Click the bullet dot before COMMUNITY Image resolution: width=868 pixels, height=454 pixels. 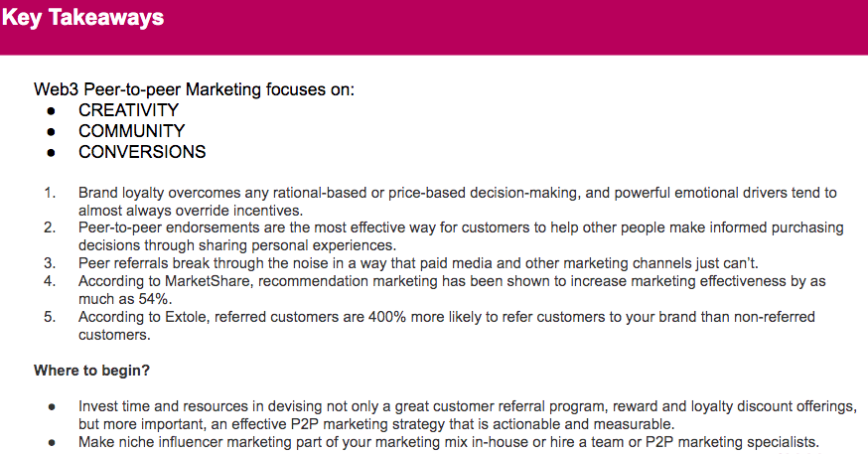pos(51,132)
